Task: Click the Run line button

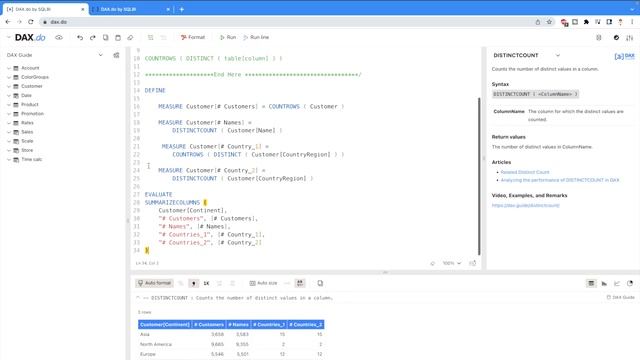Action: (256, 37)
